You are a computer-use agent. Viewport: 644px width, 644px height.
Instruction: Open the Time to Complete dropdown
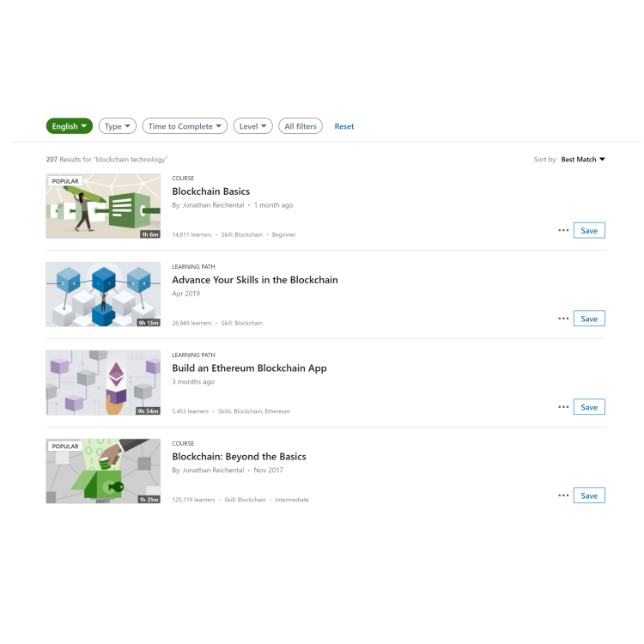(x=185, y=126)
